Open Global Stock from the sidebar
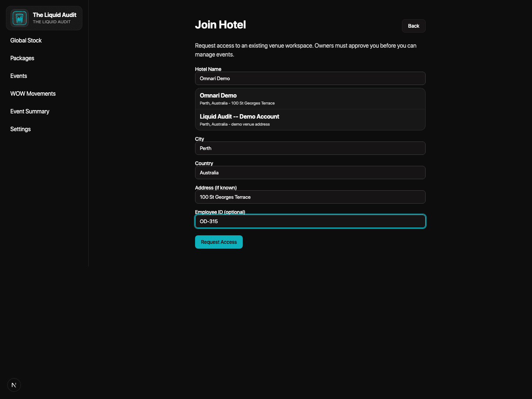This screenshot has height=399, width=532. click(x=26, y=40)
